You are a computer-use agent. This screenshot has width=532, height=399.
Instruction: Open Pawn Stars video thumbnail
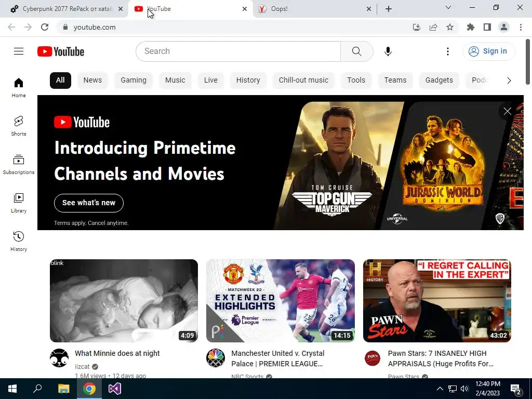[x=437, y=301]
